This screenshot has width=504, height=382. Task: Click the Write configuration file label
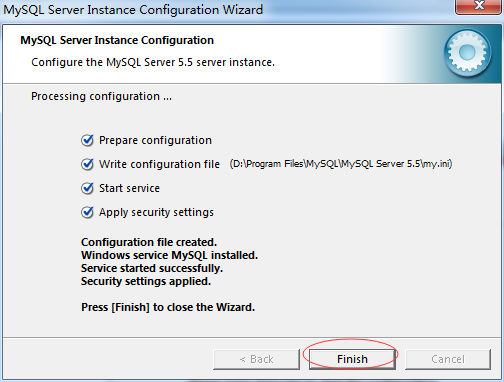[x=159, y=164]
